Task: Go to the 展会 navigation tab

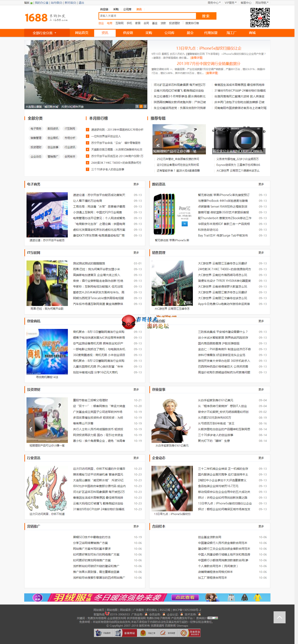Action: tap(190, 33)
